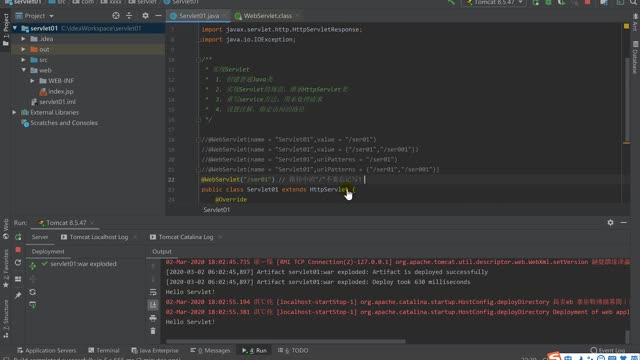Open Project panel options gear

145,16
